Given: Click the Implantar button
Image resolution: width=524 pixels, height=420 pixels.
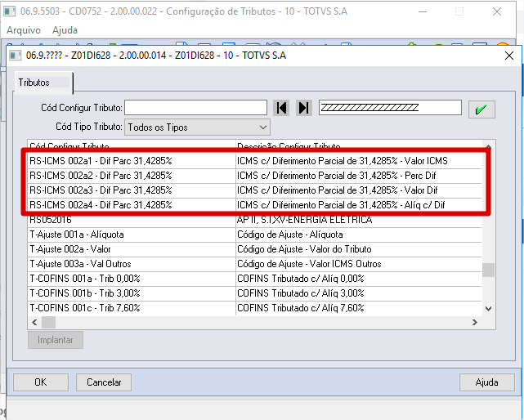Looking at the screenshot, I should click(55, 340).
